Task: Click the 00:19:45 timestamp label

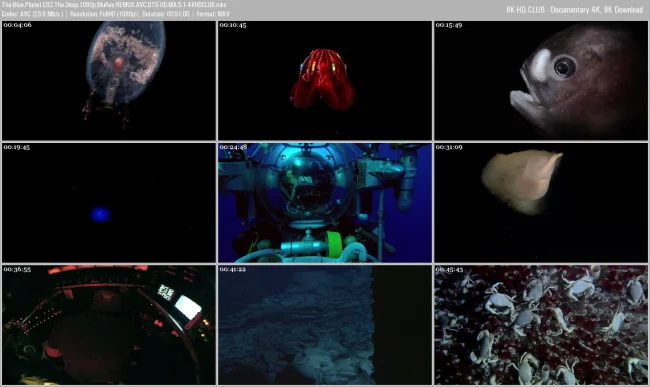Action: click(17, 147)
